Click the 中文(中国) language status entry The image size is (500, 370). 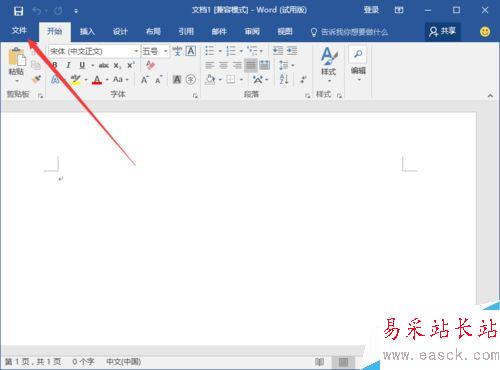point(123,361)
